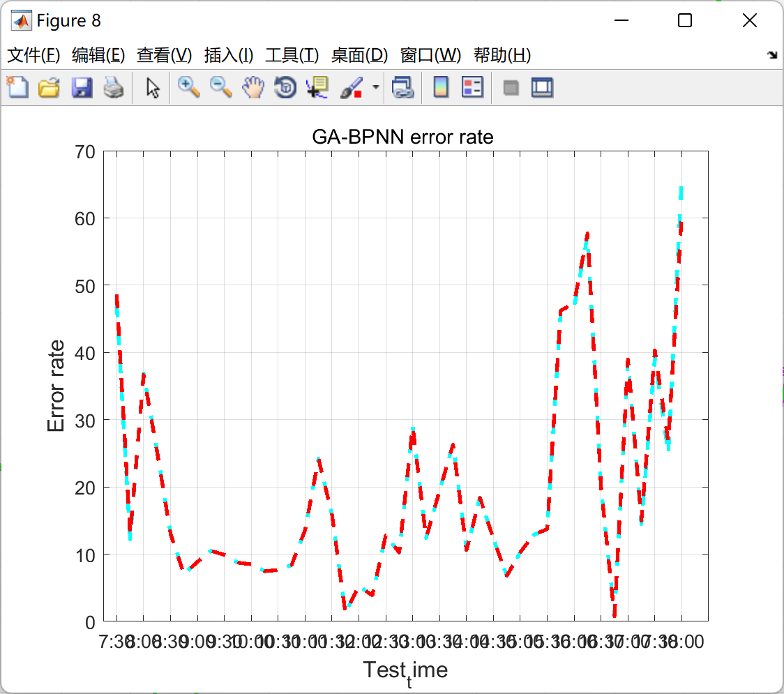Open the 工具 (Tools) menu

click(293, 55)
